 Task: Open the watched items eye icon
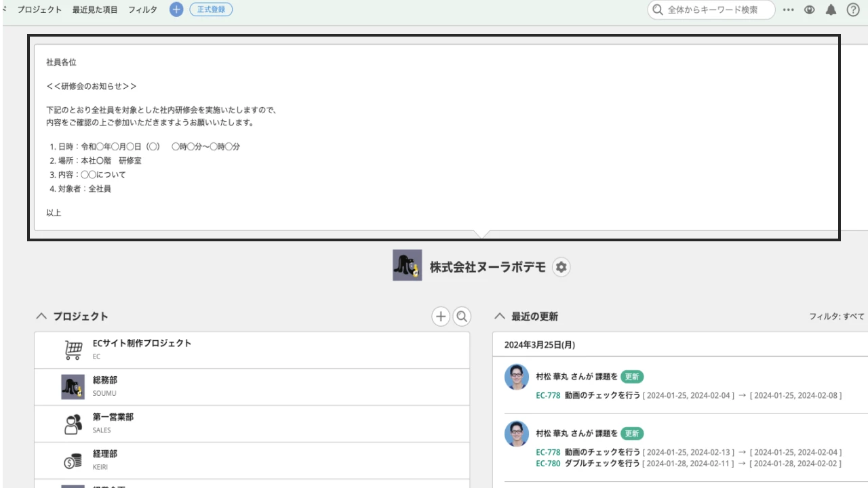click(809, 9)
